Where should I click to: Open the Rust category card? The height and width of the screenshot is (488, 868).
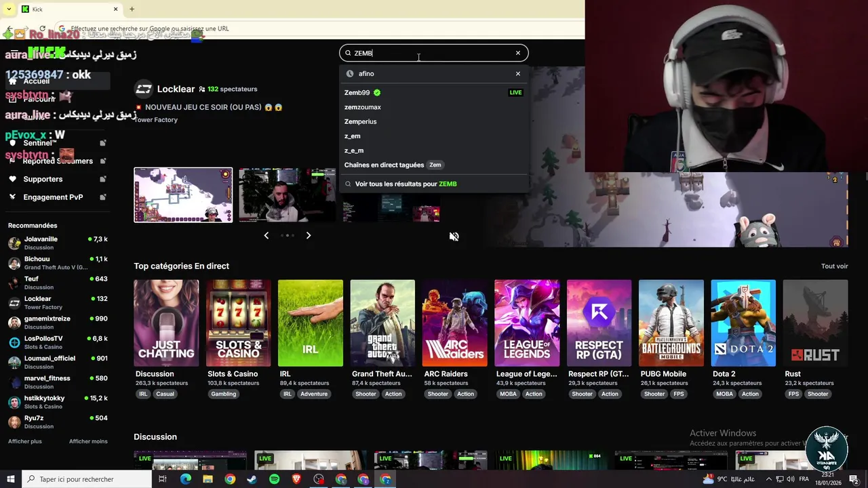[x=815, y=323]
